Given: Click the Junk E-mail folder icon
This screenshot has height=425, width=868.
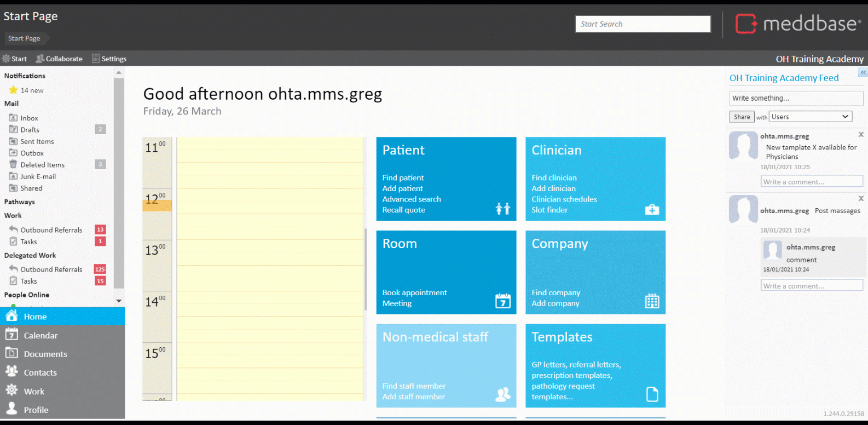Looking at the screenshot, I should (x=13, y=176).
